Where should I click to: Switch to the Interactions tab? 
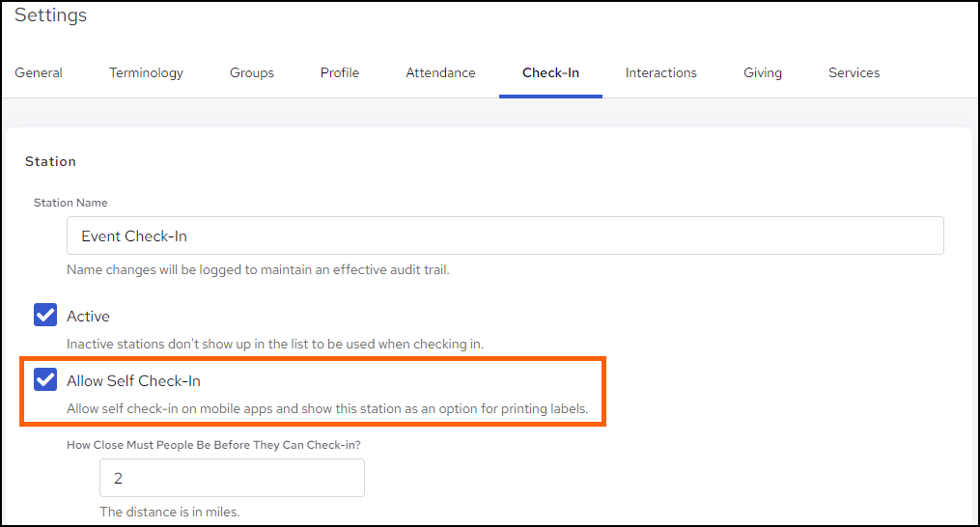coord(660,72)
